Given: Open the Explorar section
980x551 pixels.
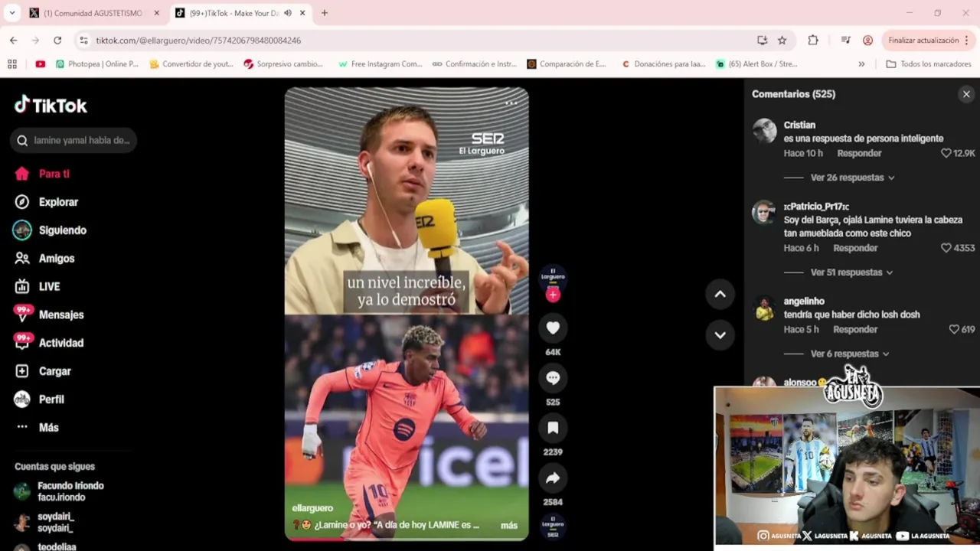Looking at the screenshot, I should [47, 202].
